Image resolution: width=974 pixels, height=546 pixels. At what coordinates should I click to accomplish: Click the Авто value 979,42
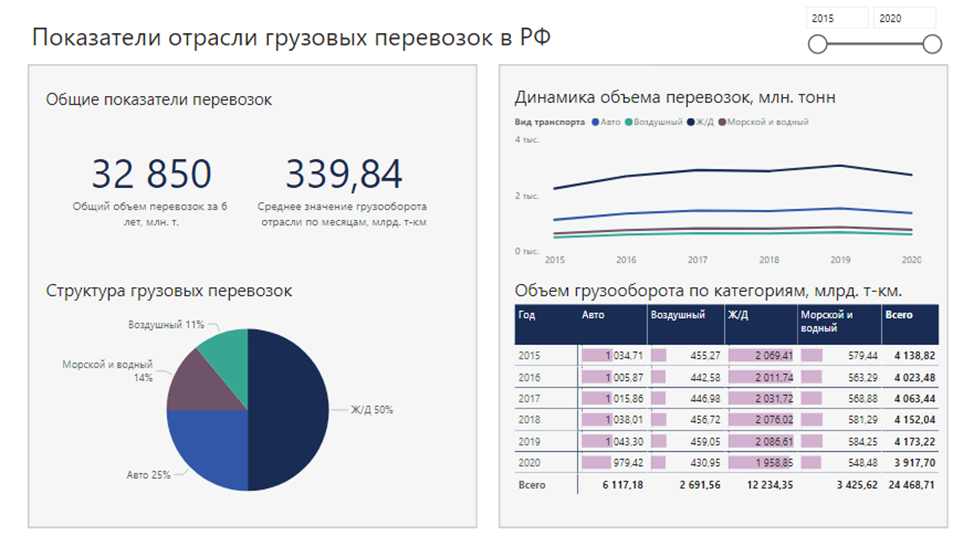(628, 463)
